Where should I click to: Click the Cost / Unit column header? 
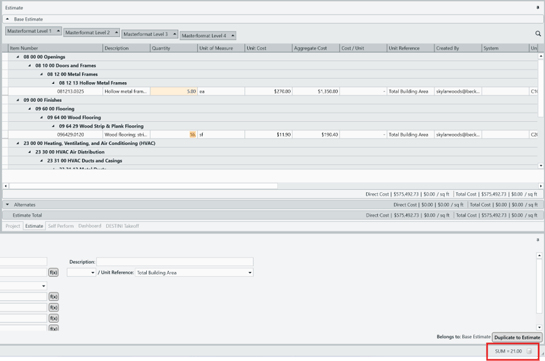pos(363,48)
